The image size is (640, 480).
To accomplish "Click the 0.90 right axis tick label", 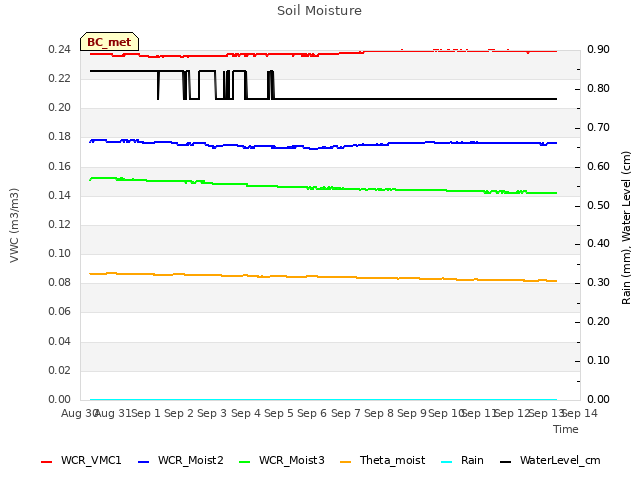I will tap(598, 49).
